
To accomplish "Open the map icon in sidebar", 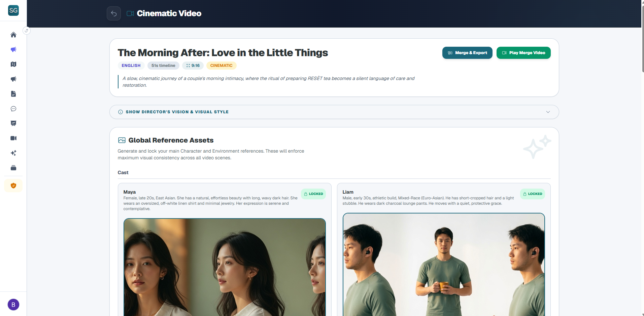I will pyautogui.click(x=13, y=64).
